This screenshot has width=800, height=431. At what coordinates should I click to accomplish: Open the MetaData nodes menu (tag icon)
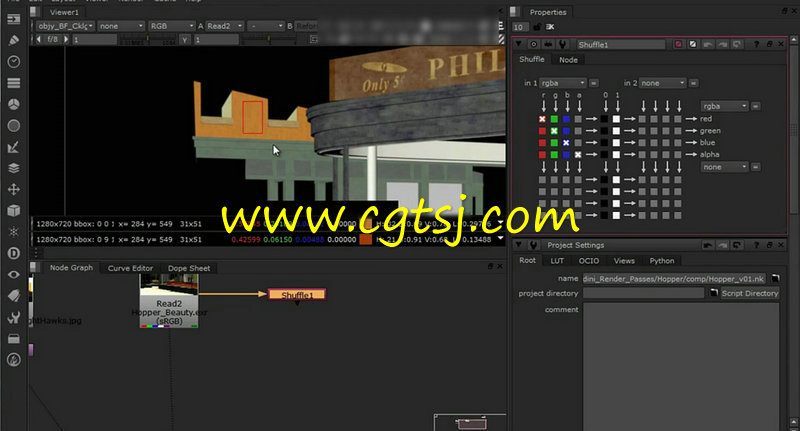14,296
